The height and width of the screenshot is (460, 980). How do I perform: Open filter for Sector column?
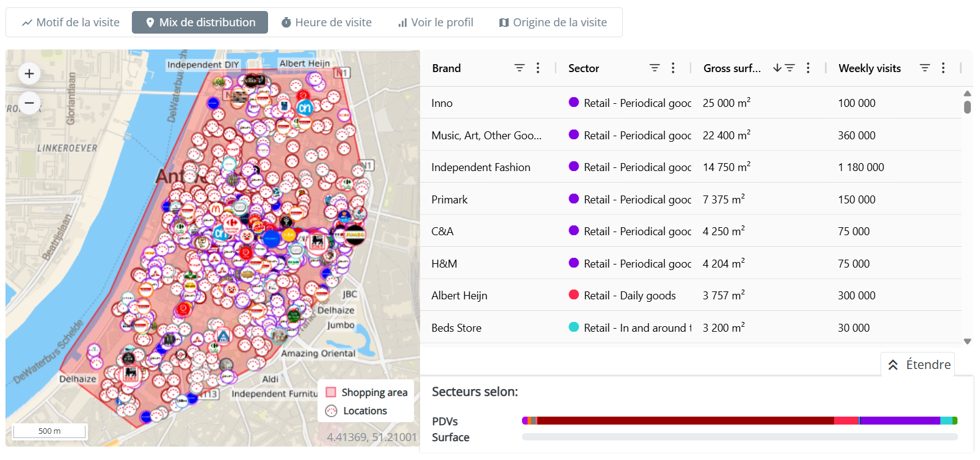[x=655, y=68]
